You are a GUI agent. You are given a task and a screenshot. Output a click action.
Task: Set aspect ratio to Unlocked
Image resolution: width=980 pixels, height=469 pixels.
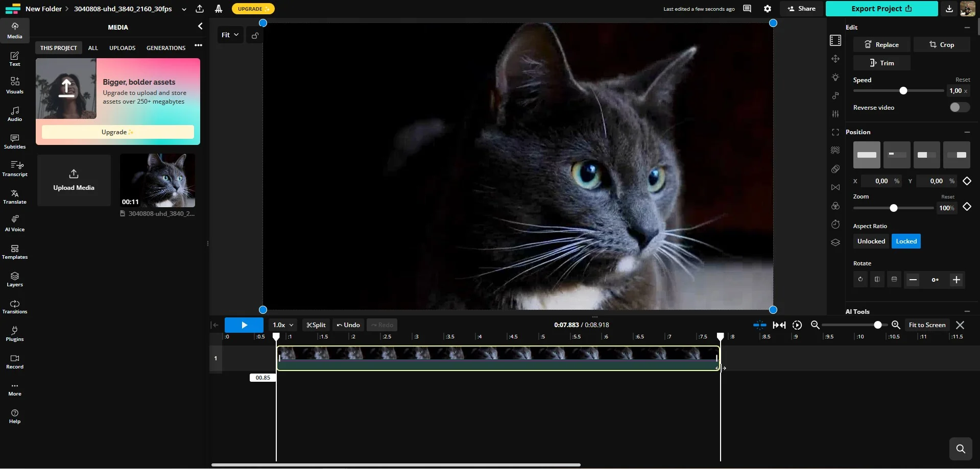pyautogui.click(x=871, y=241)
